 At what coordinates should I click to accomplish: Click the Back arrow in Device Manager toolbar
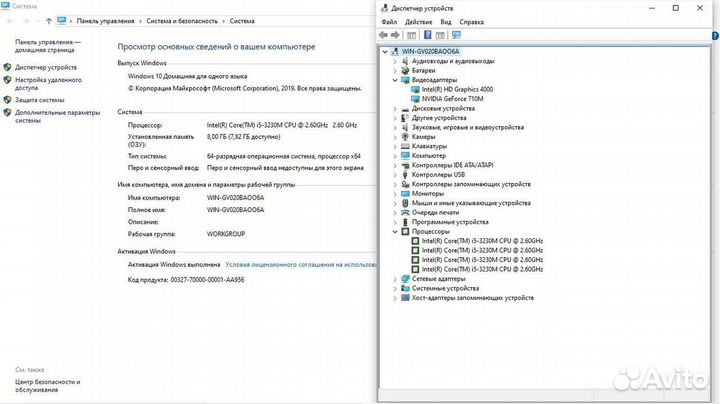383,35
